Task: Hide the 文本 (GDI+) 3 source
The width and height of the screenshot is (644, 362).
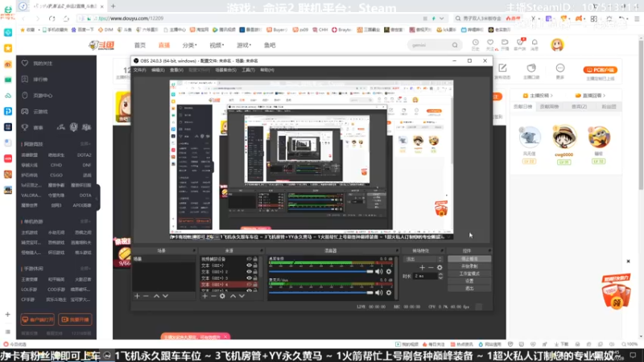Action: click(x=249, y=278)
